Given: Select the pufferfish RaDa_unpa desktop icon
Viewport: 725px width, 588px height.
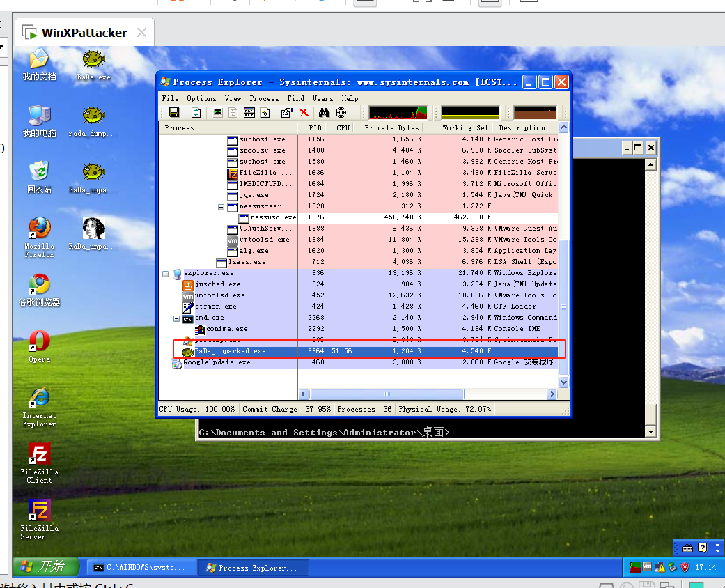Looking at the screenshot, I should (x=93, y=178).
